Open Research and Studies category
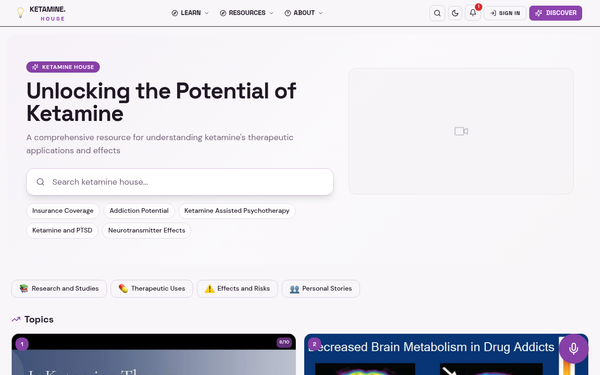Screen dimensions: 600x375 click(59, 289)
